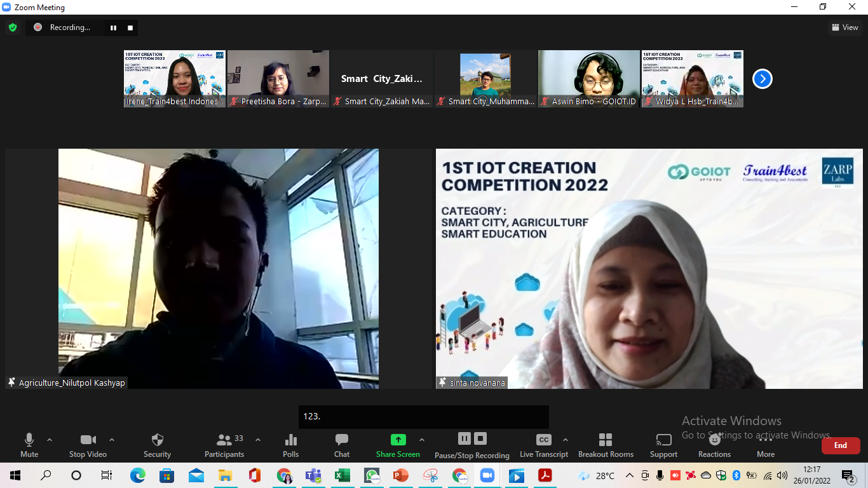The image size is (868, 488).
Task: Open the Polls panel
Action: pos(291,445)
